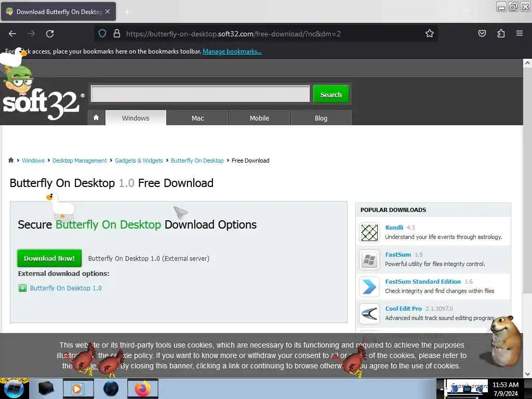Click the Firefox taskbar icon
This screenshot has height=399, width=532.
(143, 389)
